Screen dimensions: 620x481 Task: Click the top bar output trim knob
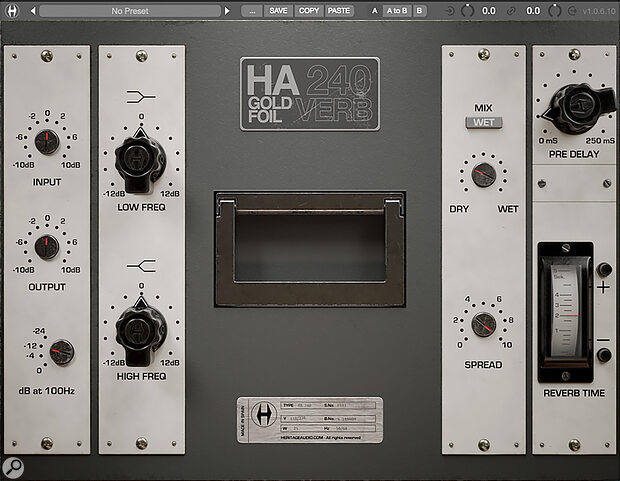pyautogui.click(x=554, y=11)
